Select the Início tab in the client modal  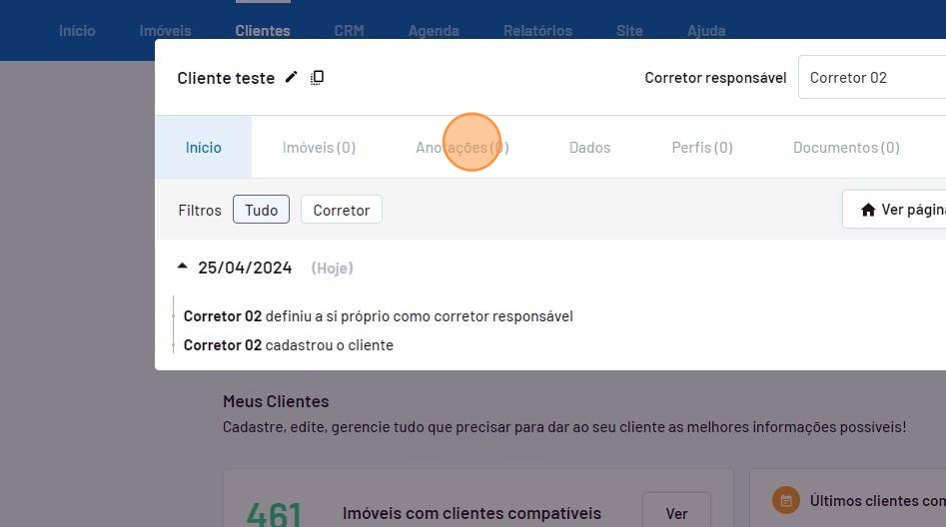click(x=203, y=147)
